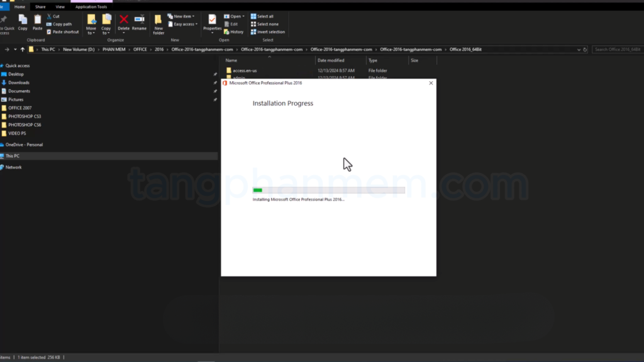644x362 pixels.
Task: Open the Quick access tree node
Action: pos(17,65)
